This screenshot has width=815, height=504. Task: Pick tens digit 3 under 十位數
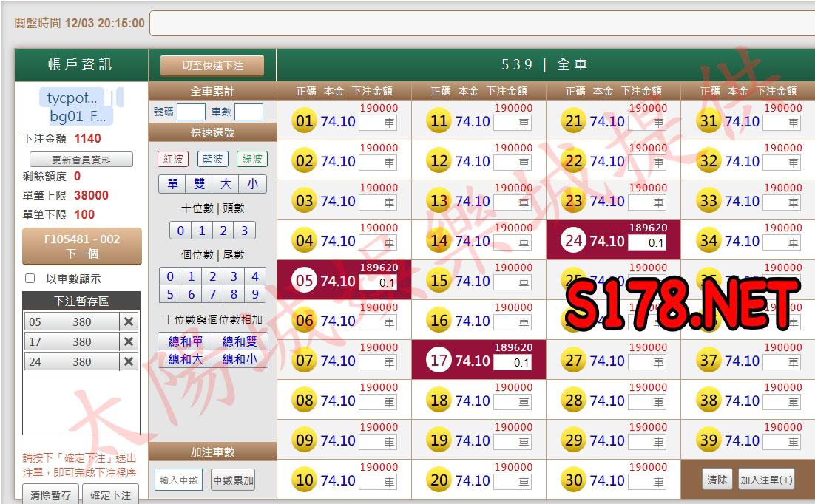pyautogui.click(x=244, y=231)
